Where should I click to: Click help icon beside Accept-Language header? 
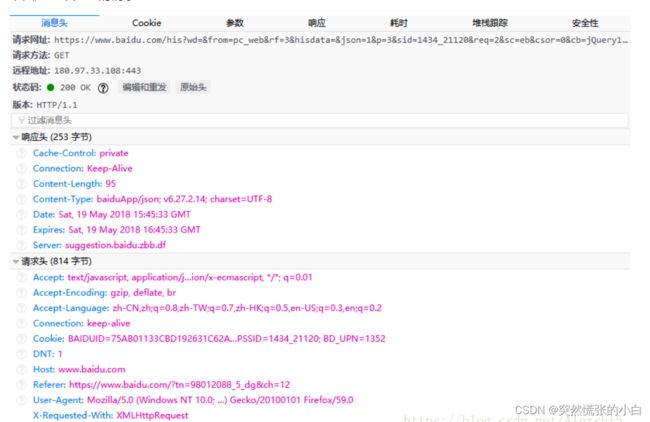(21, 308)
